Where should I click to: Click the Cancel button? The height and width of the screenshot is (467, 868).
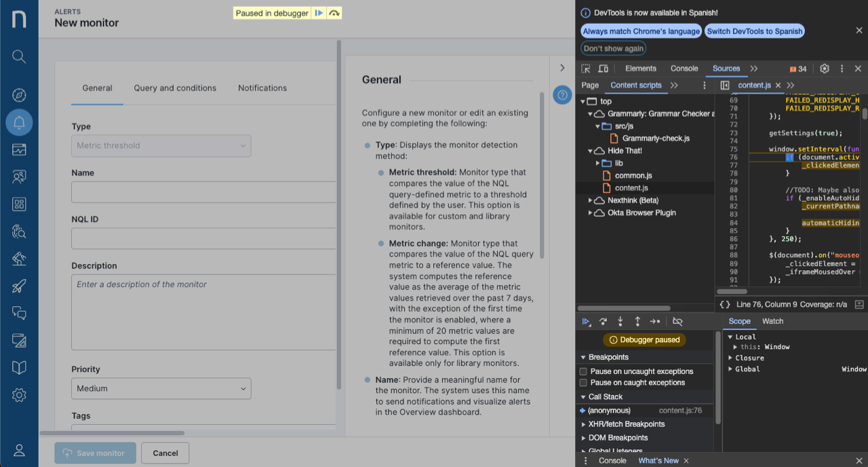(x=165, y=453)
